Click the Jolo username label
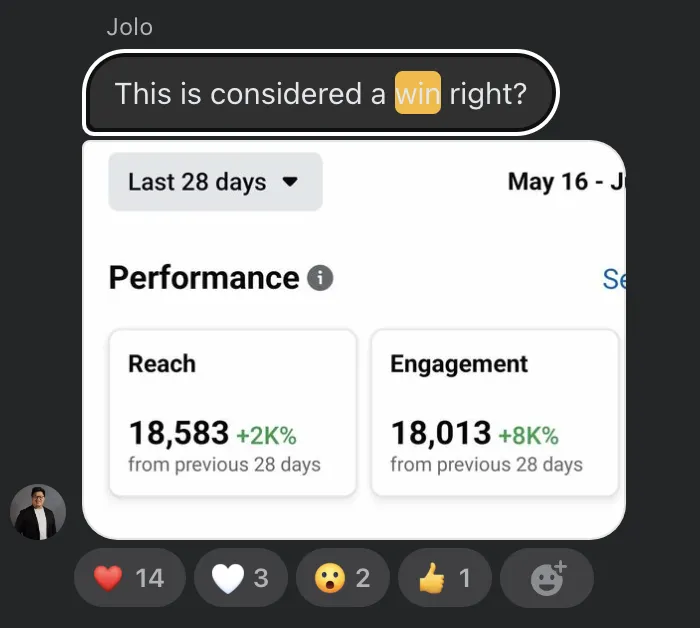The width and height of the screenshot is (700, 628). pyautogui.click(x=129, y=27)
